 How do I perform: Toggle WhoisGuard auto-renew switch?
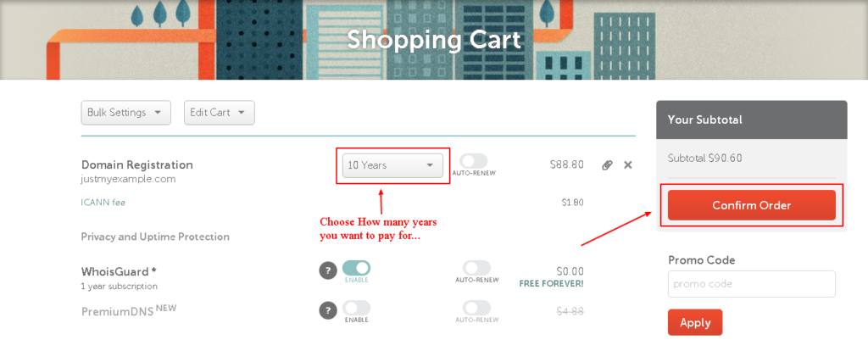pyautogui.click(x=476, y=268)
